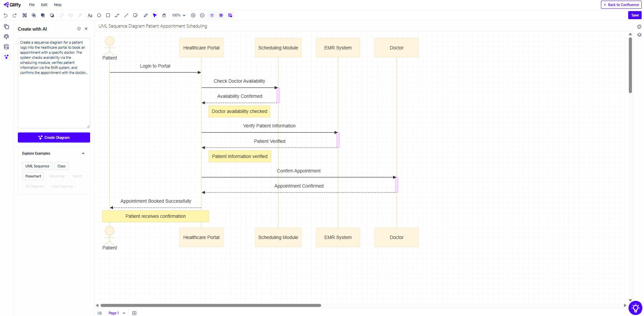Image resolution: width=644 pixels, height=316 pixels.
Task: Click the Bring to front icon
Action: 43,15
